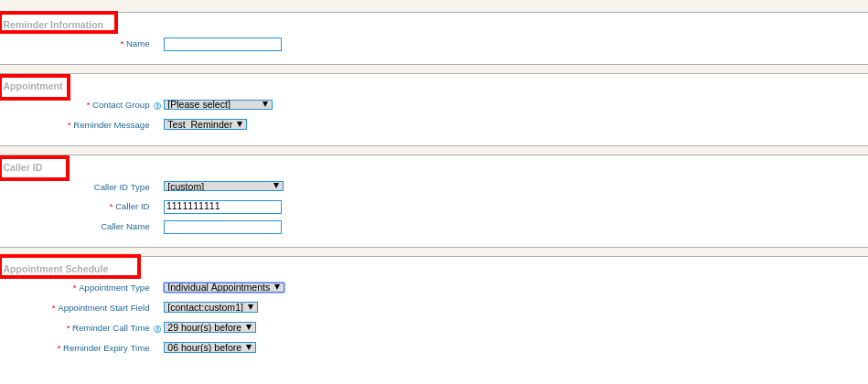Click the Caller ID Type label
The height and width of the screenshot is (384, 868).
(x=122, y=187)
